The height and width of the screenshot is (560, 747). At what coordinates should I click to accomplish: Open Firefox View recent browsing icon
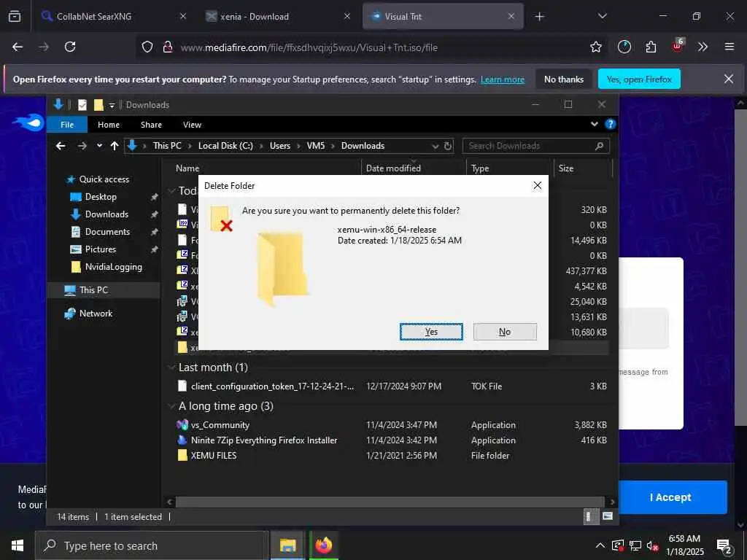click(x=15, y=17)
